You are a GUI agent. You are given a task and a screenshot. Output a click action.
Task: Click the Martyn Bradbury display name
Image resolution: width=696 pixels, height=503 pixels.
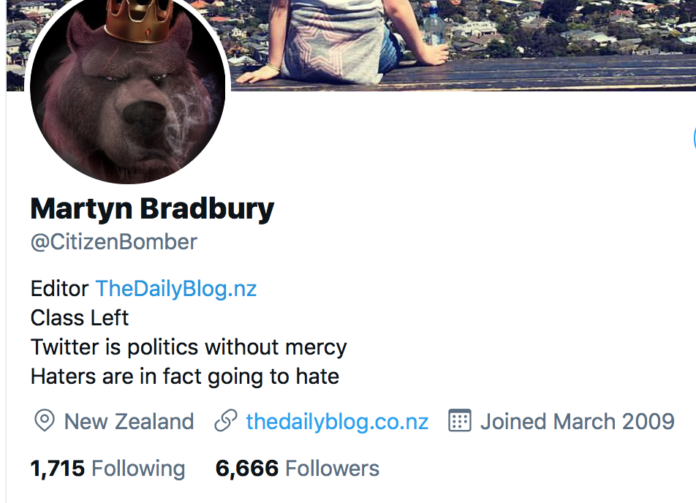(152, 209)
